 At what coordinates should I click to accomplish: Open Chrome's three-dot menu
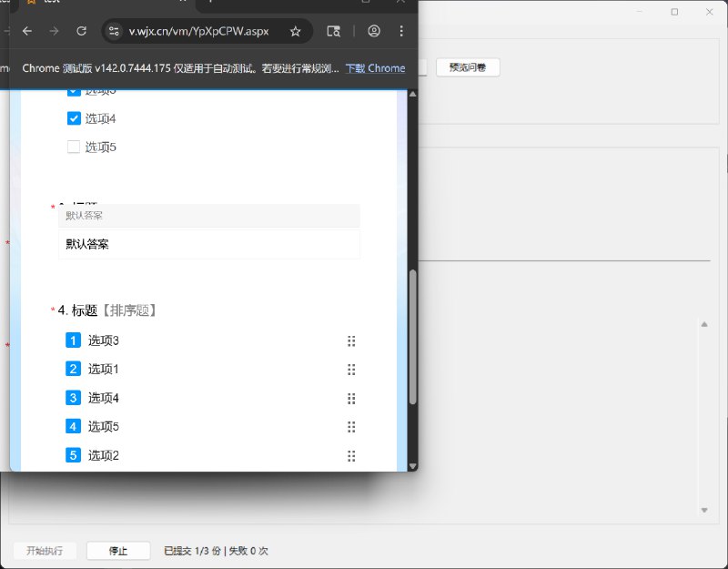[x=401, y=31]
